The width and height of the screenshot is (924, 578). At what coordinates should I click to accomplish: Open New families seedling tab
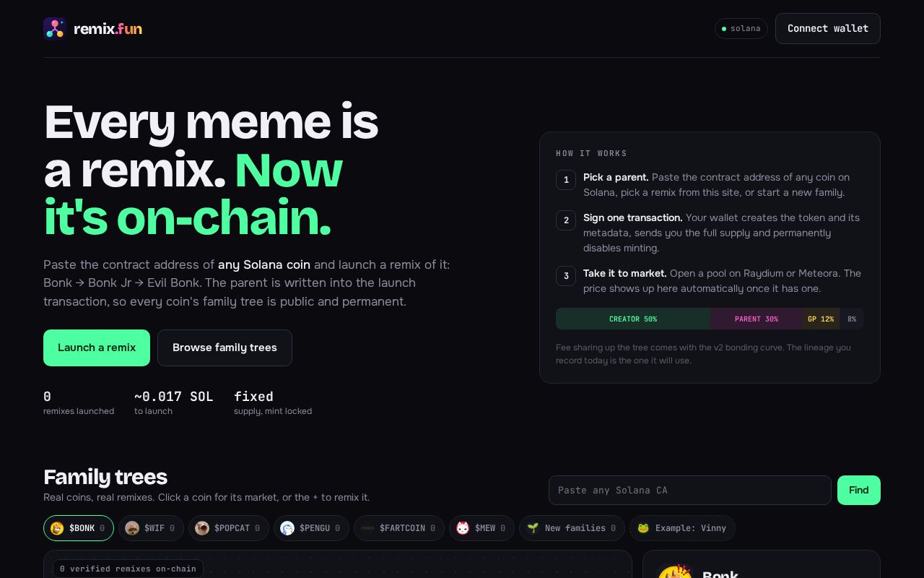572,528
